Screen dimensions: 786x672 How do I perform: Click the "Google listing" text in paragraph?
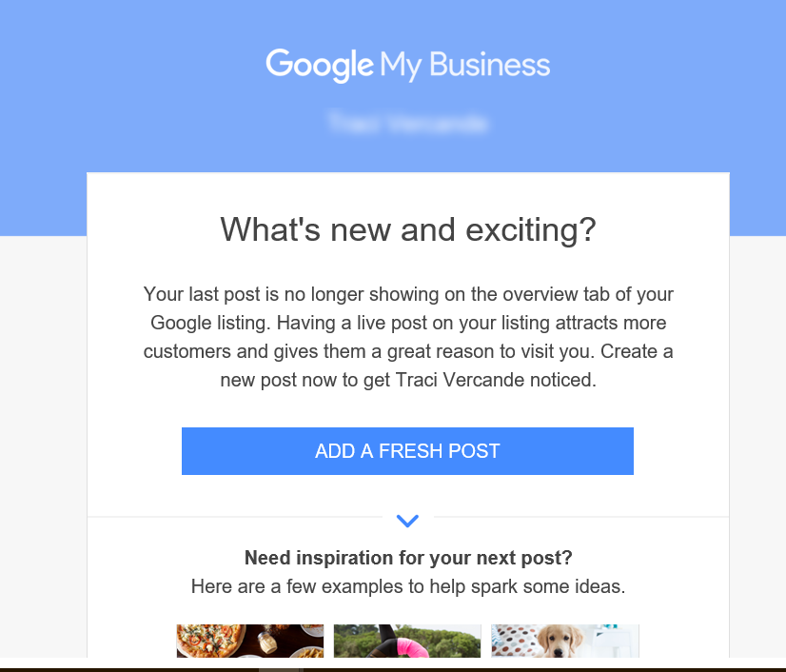pyautogui.click(x=210, y=323)
